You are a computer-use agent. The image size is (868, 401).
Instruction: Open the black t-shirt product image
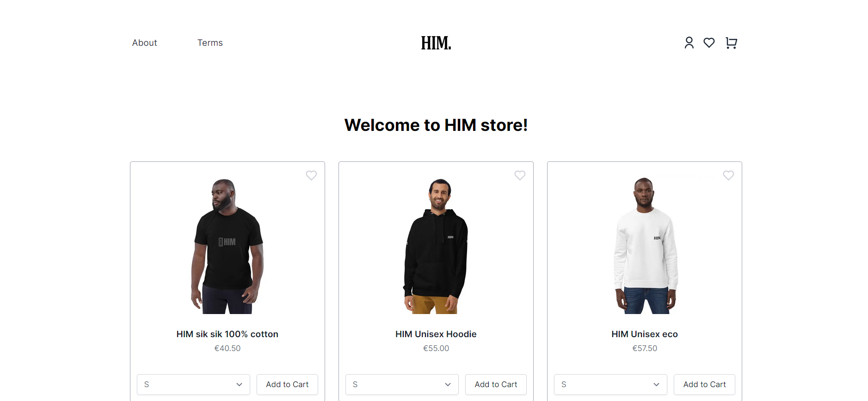point(228,246)
